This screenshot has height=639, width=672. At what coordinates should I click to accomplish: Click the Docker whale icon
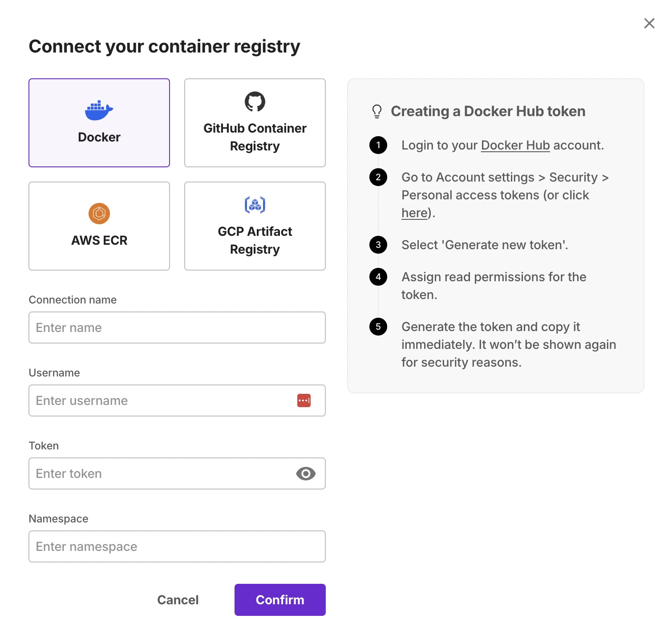(x=99, y=110)
